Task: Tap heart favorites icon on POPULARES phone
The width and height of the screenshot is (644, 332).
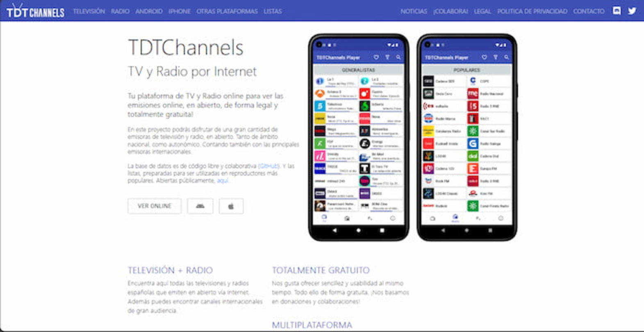Action: 484,57
